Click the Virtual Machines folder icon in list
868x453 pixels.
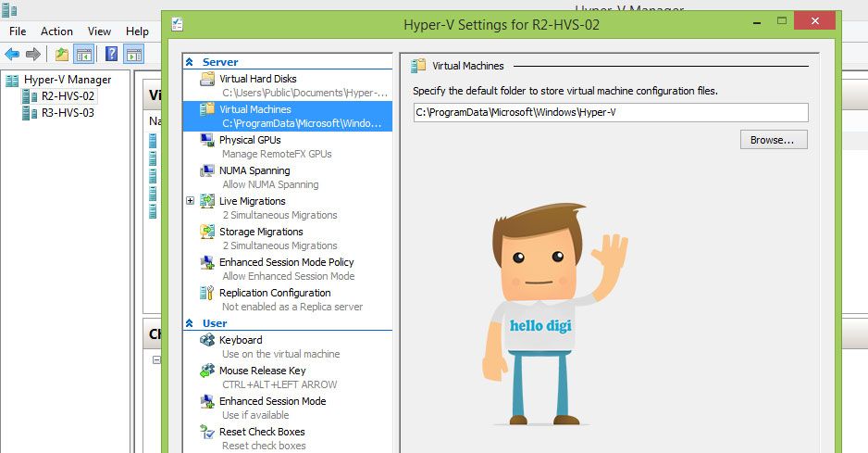207,109
